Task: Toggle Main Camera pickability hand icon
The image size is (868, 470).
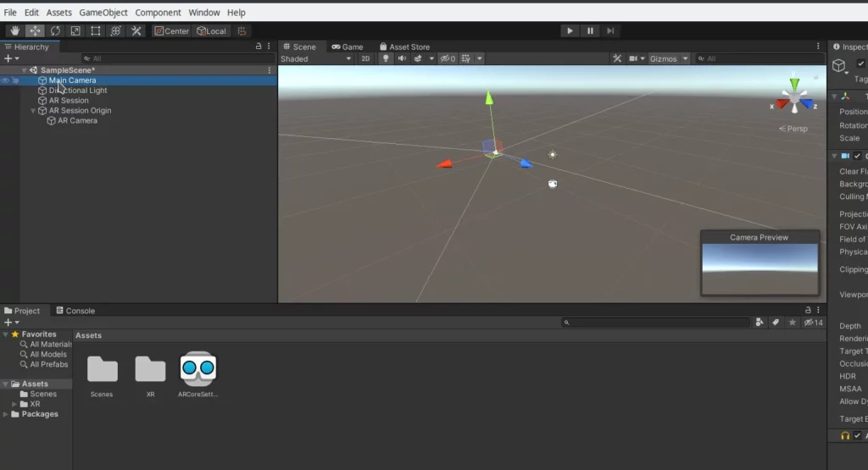Action: point(15,80)
